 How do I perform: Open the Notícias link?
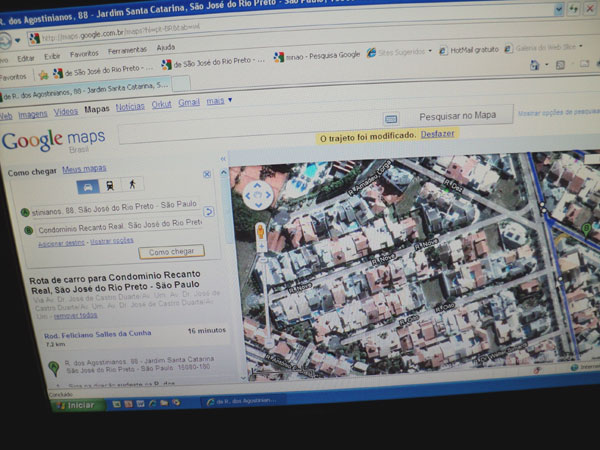[x=130, y=107]
